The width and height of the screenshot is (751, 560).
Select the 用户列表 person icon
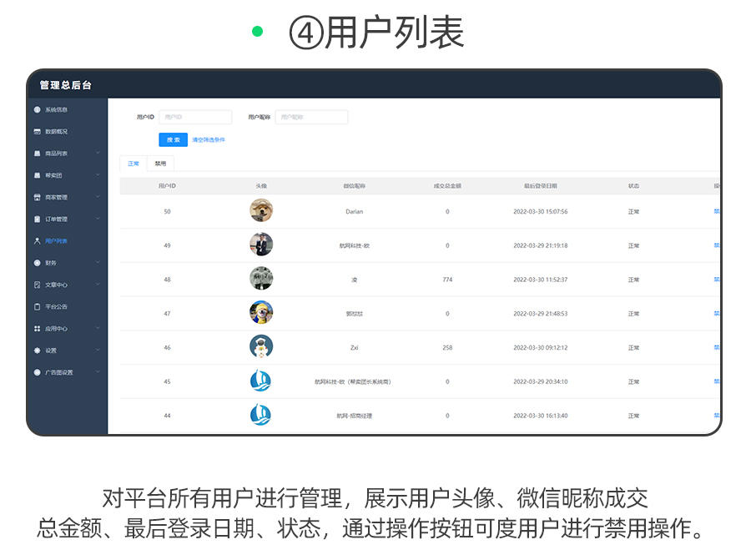coord(37,241)
